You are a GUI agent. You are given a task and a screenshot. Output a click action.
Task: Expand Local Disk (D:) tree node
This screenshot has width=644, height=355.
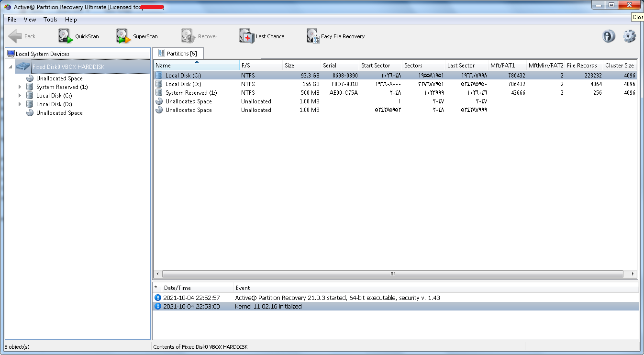pos(20,104)
